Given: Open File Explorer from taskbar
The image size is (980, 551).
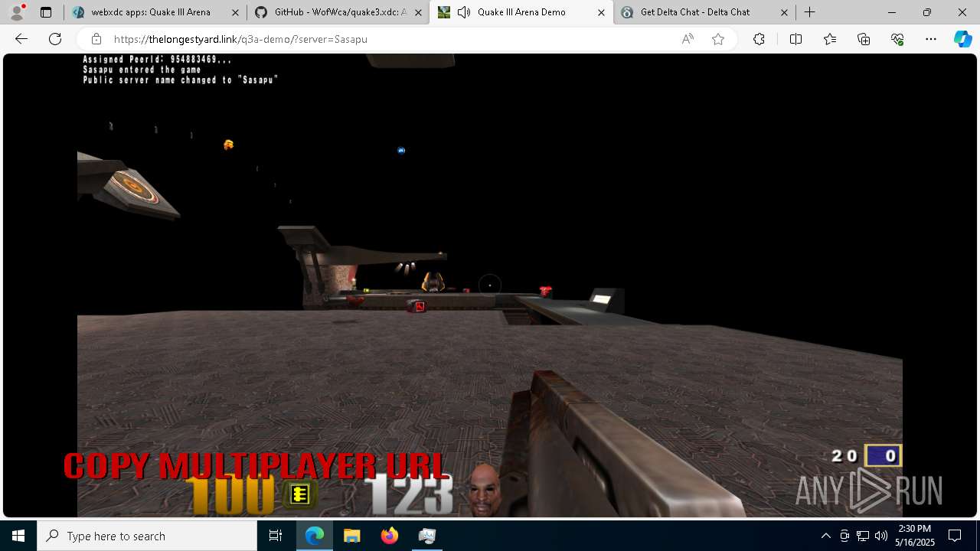Looking at the screenshot, I should click(352, 536).
